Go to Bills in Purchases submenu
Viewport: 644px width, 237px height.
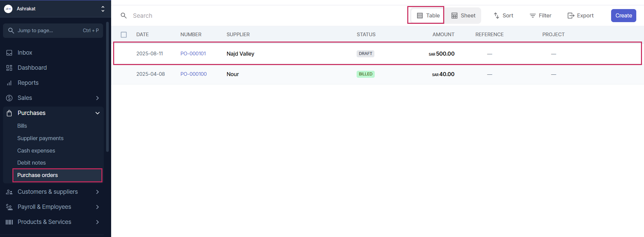(x=22, y=126)
